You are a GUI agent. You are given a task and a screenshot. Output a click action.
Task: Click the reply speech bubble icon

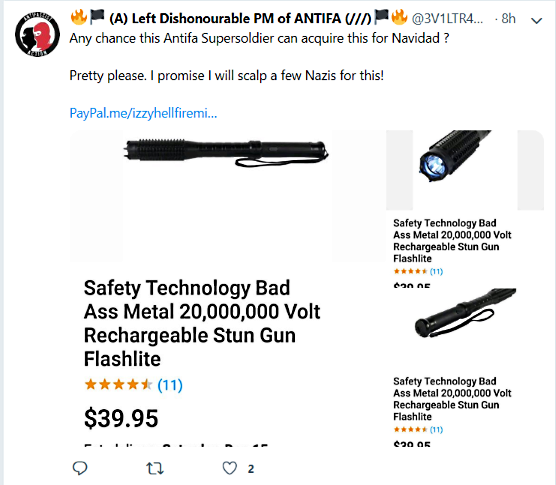80,468
